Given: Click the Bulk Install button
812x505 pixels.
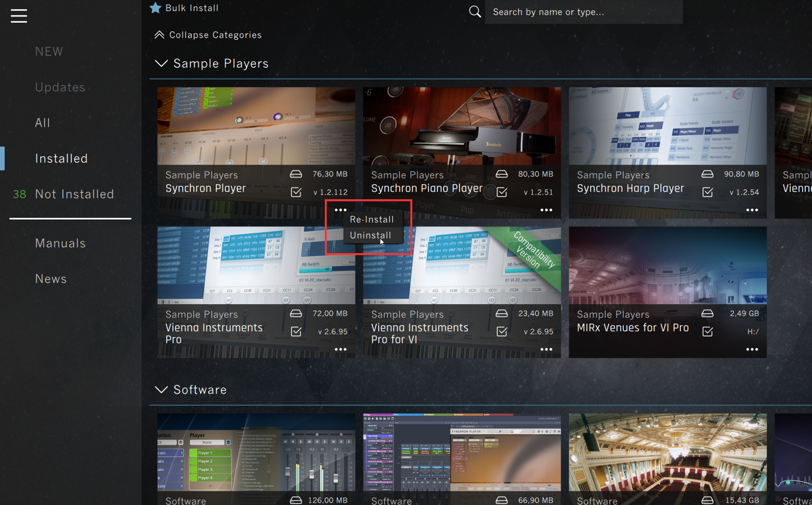Looking at the screenshot, I should coord(184,8).
